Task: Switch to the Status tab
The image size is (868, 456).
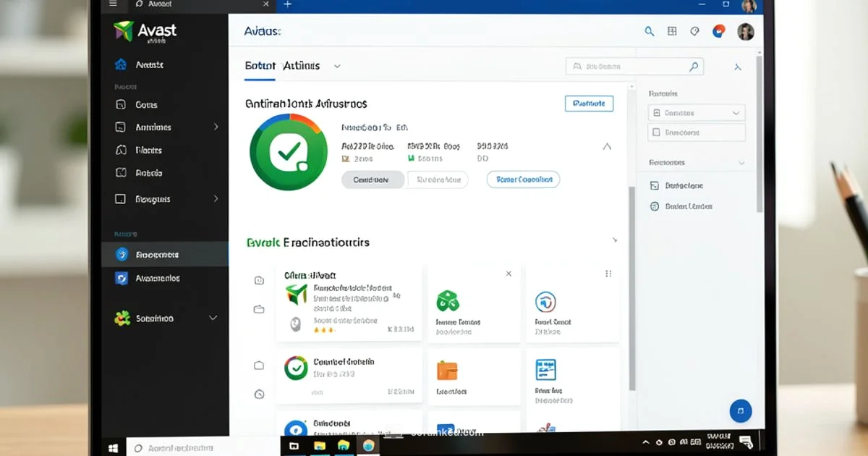Action: tap(259, 65)
